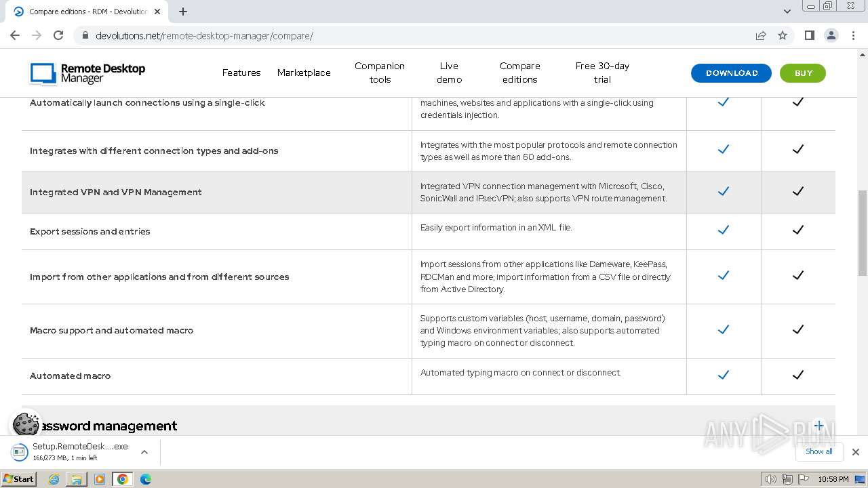Click the green BUY button

pyautogui.click(x=803, y=73)
